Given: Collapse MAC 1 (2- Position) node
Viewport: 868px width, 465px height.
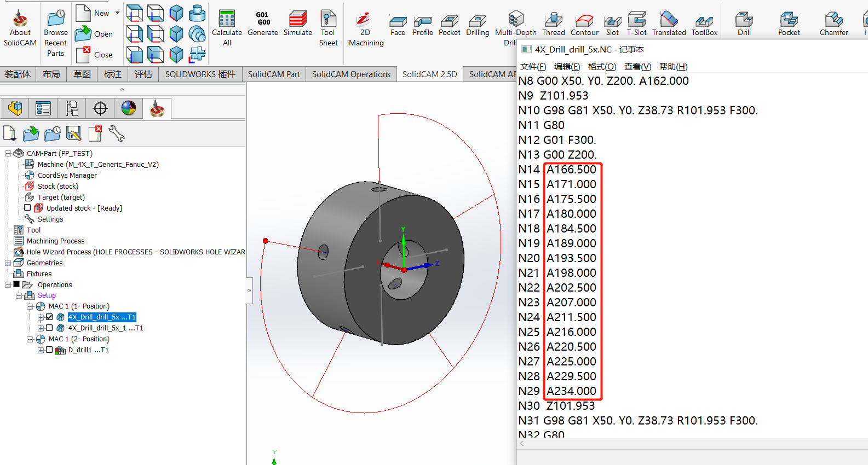Looking at the screenshot, I should coord(30,339).
